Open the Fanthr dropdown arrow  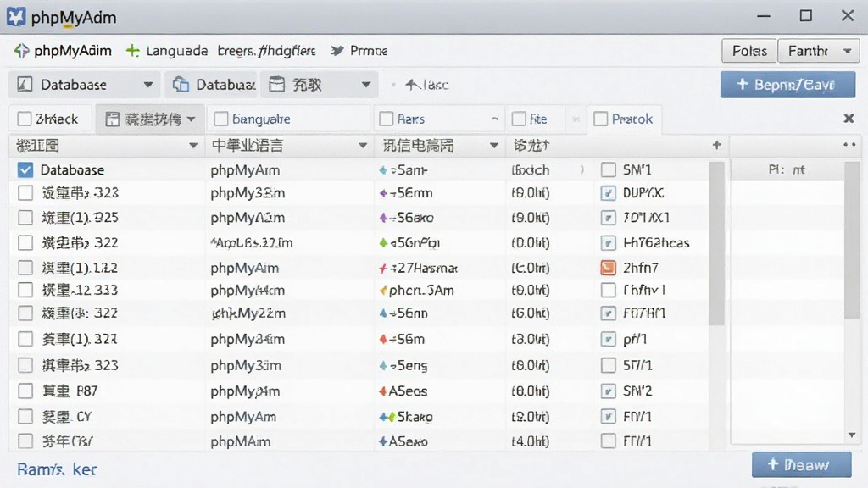tap(848, 51)
